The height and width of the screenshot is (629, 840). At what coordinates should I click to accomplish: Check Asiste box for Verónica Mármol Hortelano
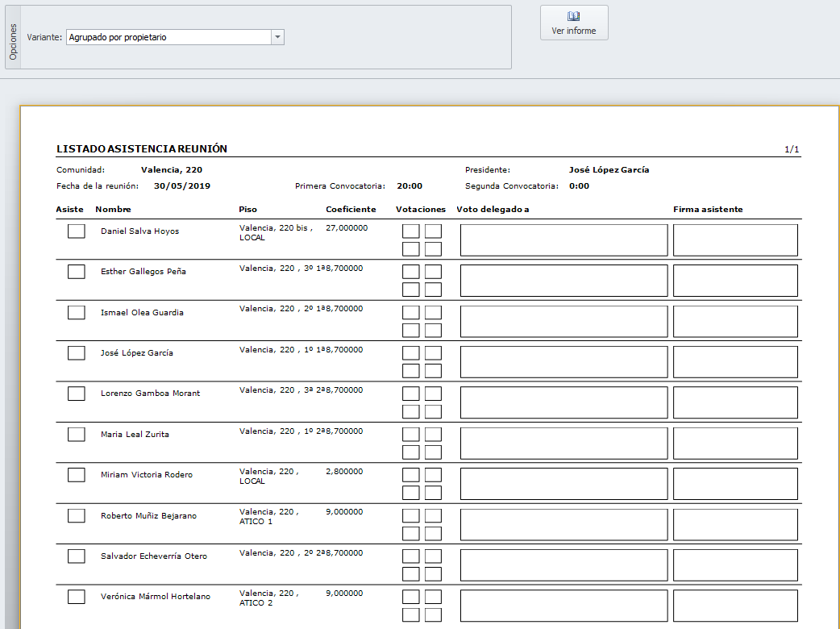click(77, 597)
